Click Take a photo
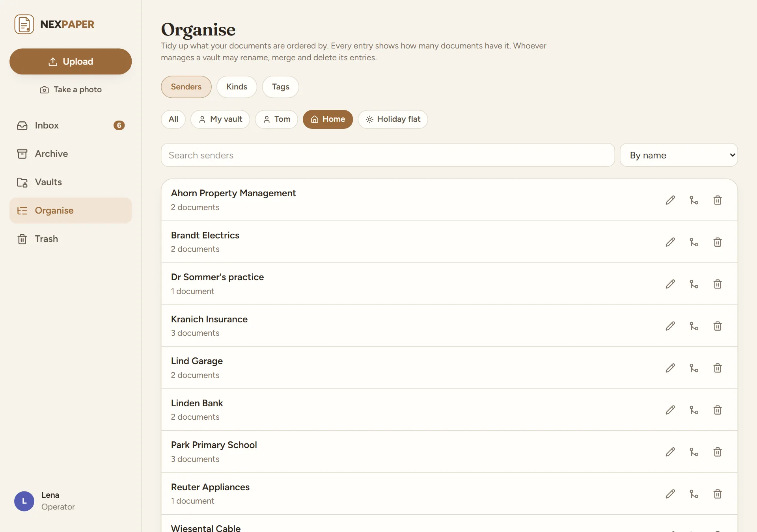757x532 pixels. 71,89
